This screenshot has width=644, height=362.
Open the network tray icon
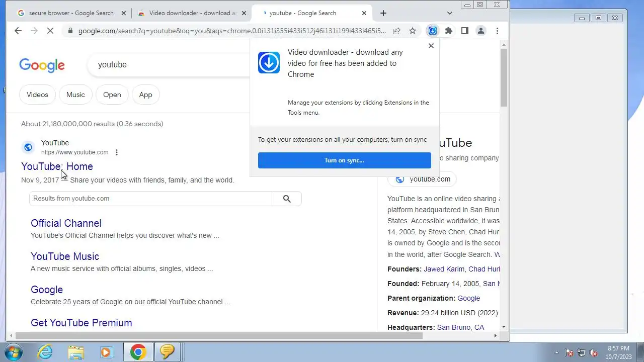click(x=581, y=352)
